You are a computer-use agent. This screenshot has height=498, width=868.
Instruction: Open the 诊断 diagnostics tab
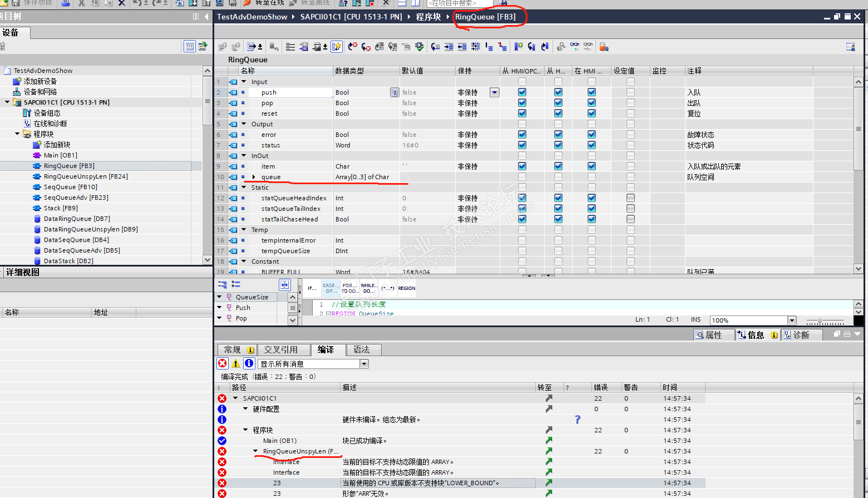801,334
